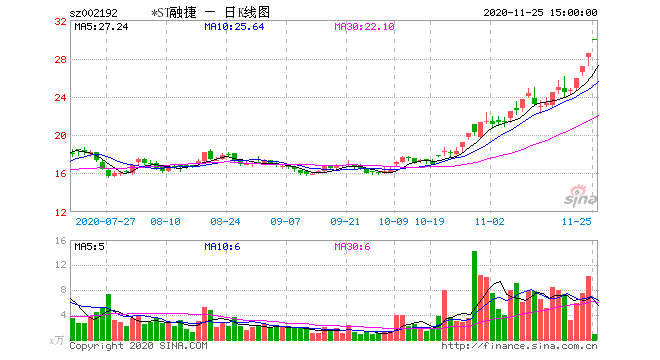660x360 pixels.
Task: Click the x万 volume unit label
Action: click(x=57, y=340)
